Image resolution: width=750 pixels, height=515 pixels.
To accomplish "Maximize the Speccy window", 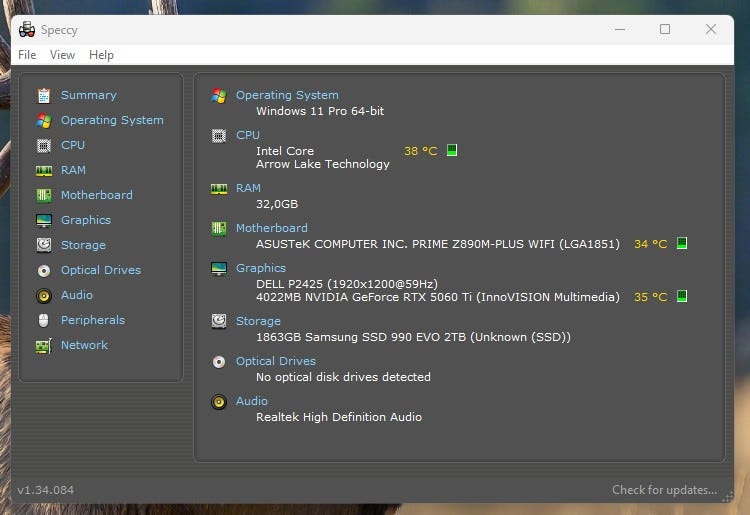I will (665, 29).
